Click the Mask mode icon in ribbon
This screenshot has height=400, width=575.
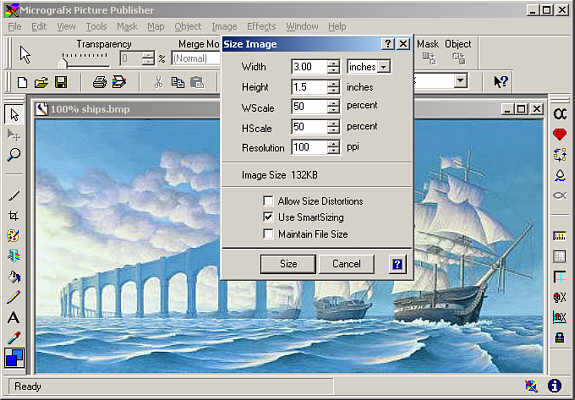429,58
